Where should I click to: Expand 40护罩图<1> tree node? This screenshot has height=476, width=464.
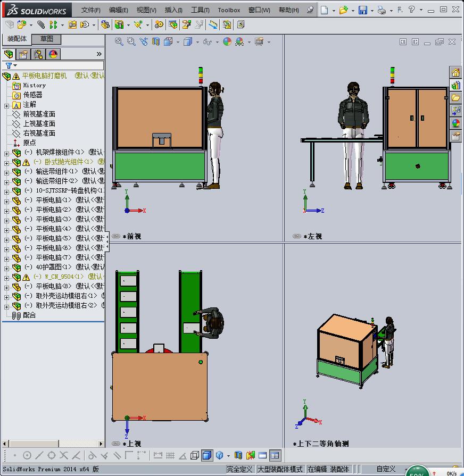coord(7,269)
